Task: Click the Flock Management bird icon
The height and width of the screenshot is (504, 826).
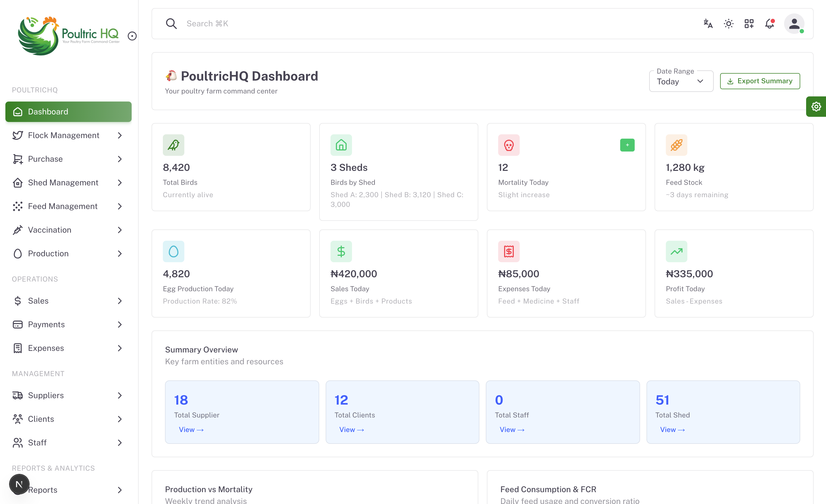Action: (x=17, y=135)
